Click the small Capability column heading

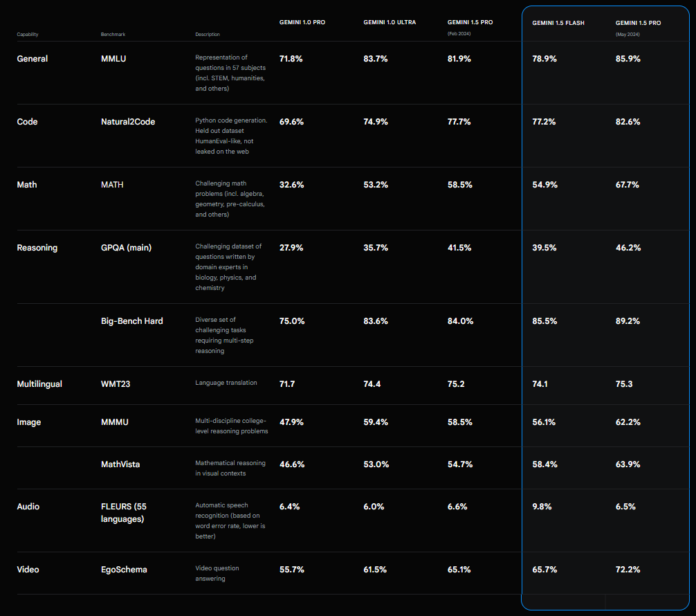(x=28, y=34)
